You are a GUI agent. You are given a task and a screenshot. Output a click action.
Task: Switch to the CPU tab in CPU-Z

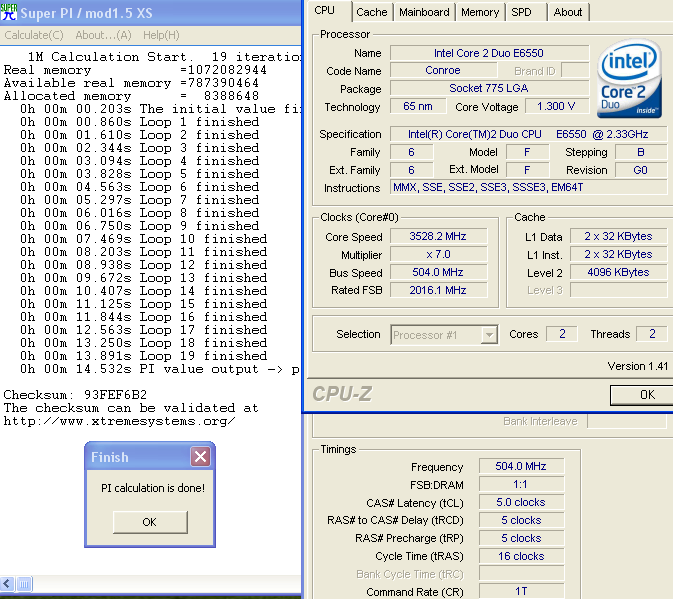324,10
